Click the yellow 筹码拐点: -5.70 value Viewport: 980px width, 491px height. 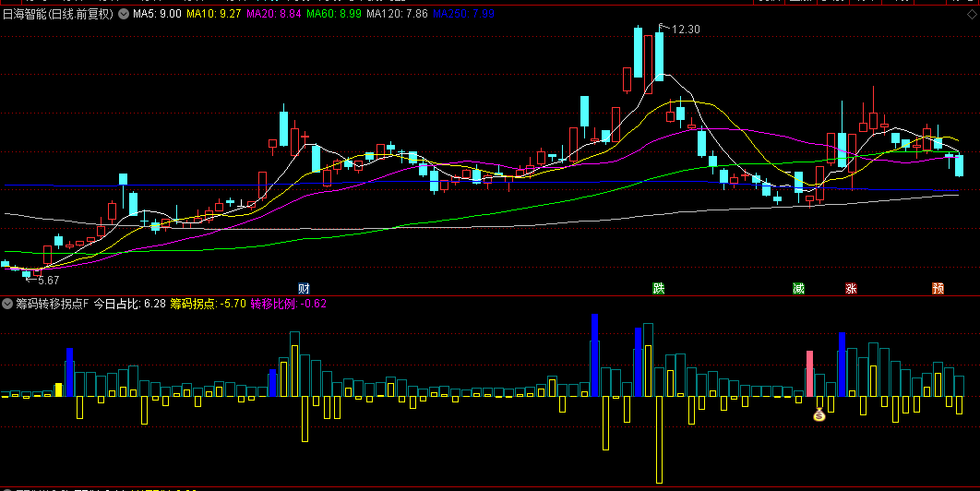point(209,304)
